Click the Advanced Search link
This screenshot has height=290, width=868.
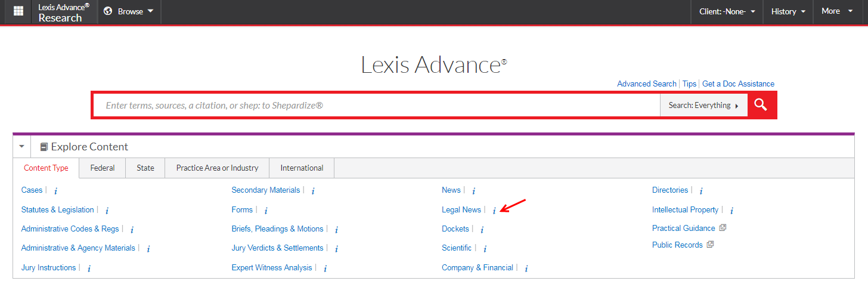click(647, 84)
